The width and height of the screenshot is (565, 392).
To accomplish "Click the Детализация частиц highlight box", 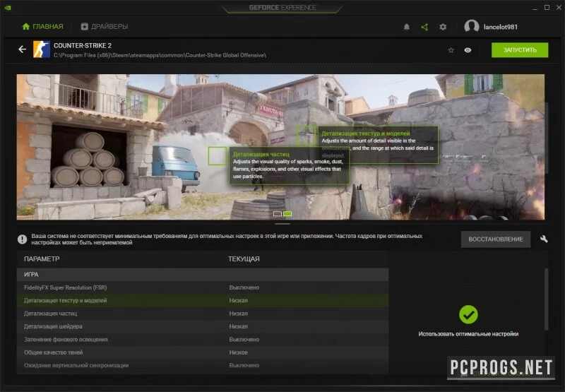I will pyautogui.click(x=218, y=156).
